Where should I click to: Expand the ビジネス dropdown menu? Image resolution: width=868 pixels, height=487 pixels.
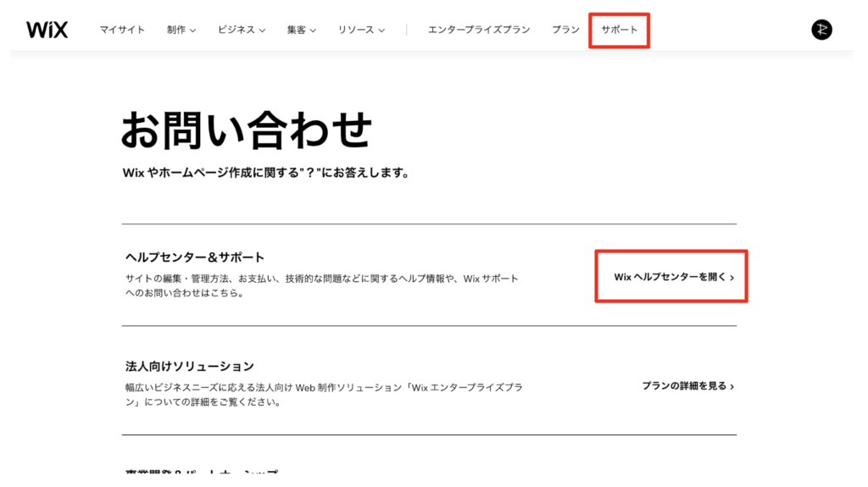[242, 30]
